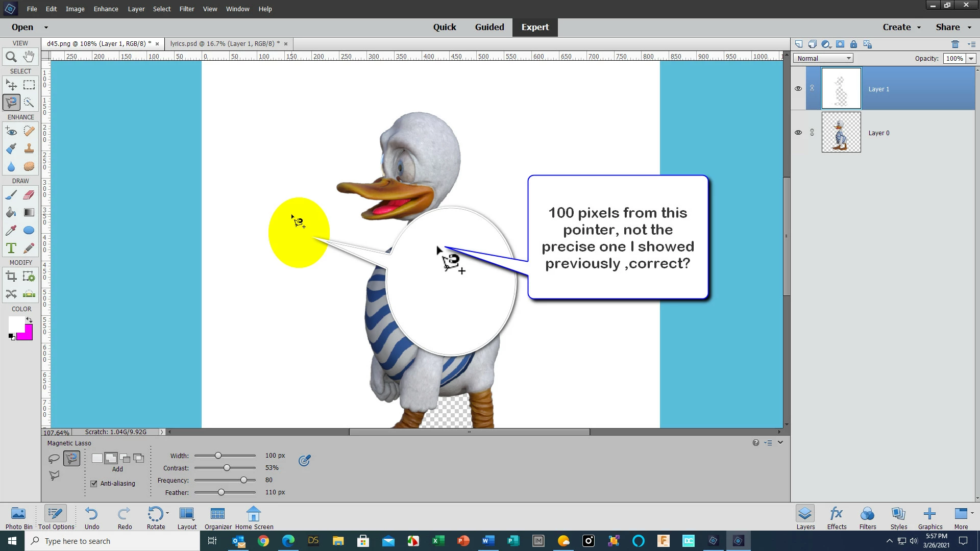Select the Zoom tool
This screenshot has width=980, height=551.
coord(11,57)
